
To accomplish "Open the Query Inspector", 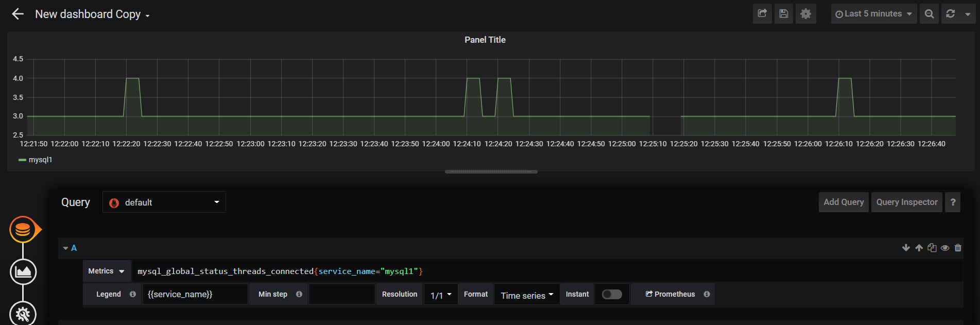I will pyautogui.click(x=906, y=202).
